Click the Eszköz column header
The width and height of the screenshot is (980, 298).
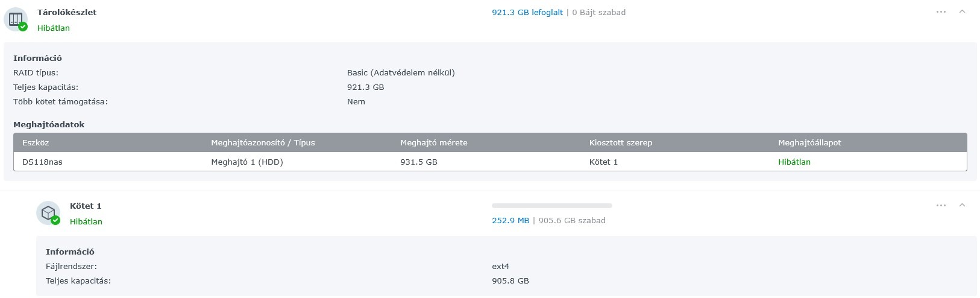[35, 143]
